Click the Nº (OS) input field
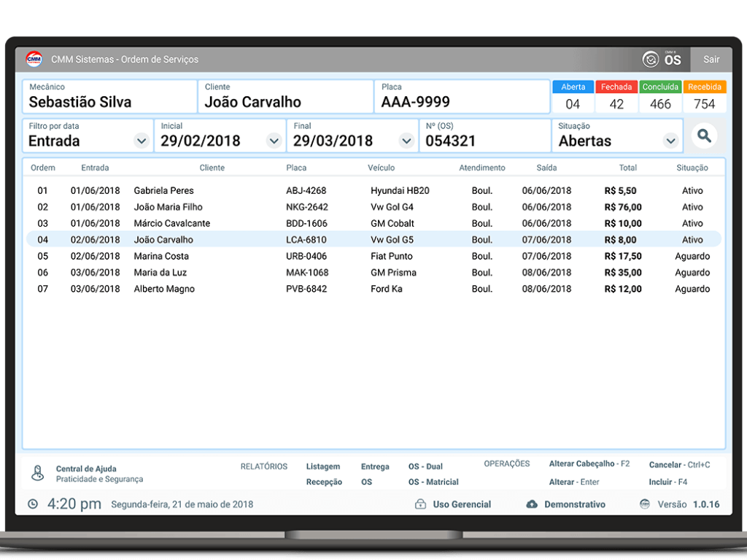 click(484, 141)
